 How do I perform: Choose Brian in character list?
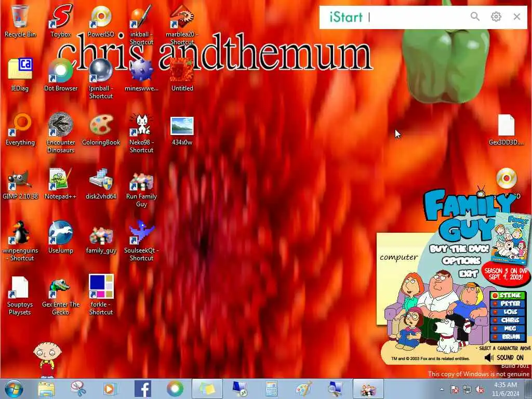[x=508, y=337]
